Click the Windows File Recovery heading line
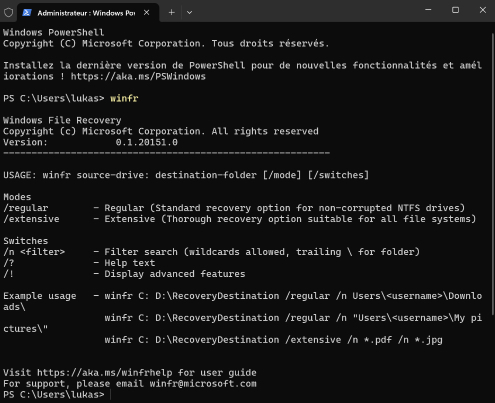 pos(62,120)
